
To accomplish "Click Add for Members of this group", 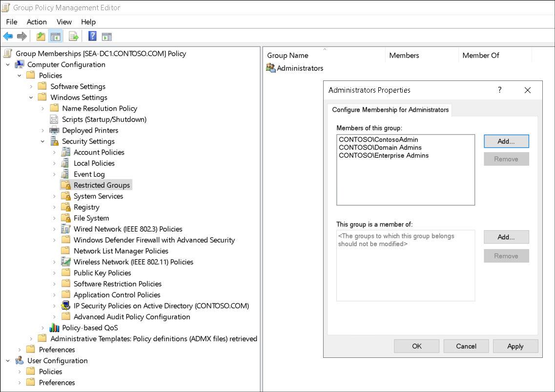I will pos(506,141).
